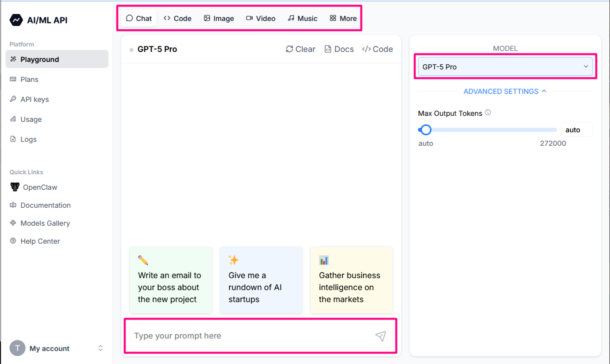This screenshot has height=364, width=610.
Task: Click the Max Output Tokens slider track
Action: tap(487, 130)
